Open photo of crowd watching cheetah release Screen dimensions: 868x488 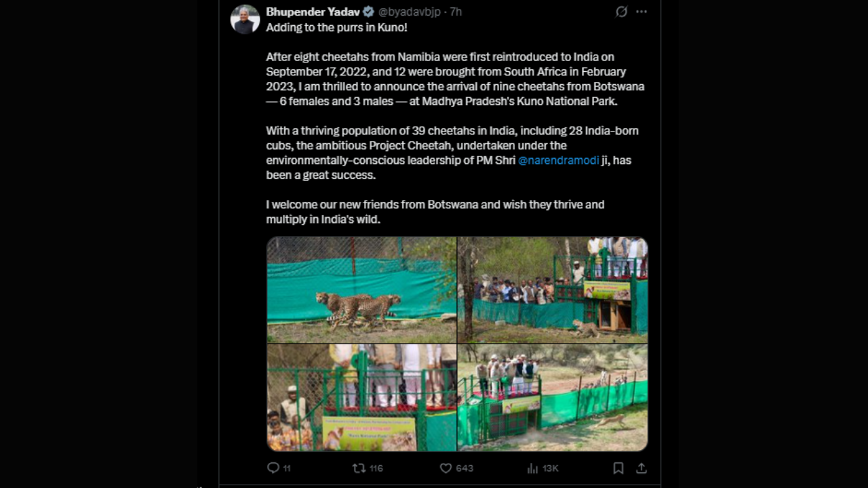point(553,289)
